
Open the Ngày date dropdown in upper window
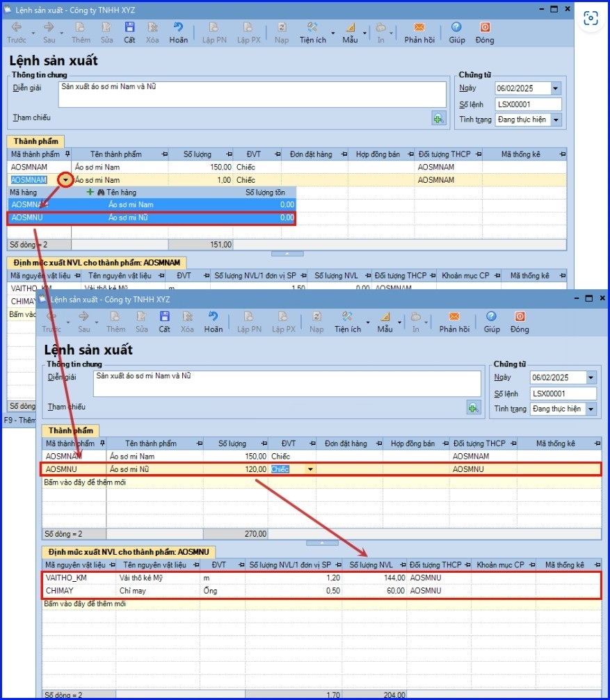555,89
